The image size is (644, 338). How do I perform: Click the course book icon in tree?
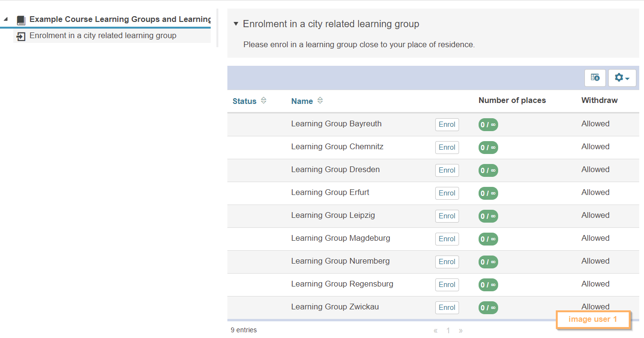click(21, 20)
